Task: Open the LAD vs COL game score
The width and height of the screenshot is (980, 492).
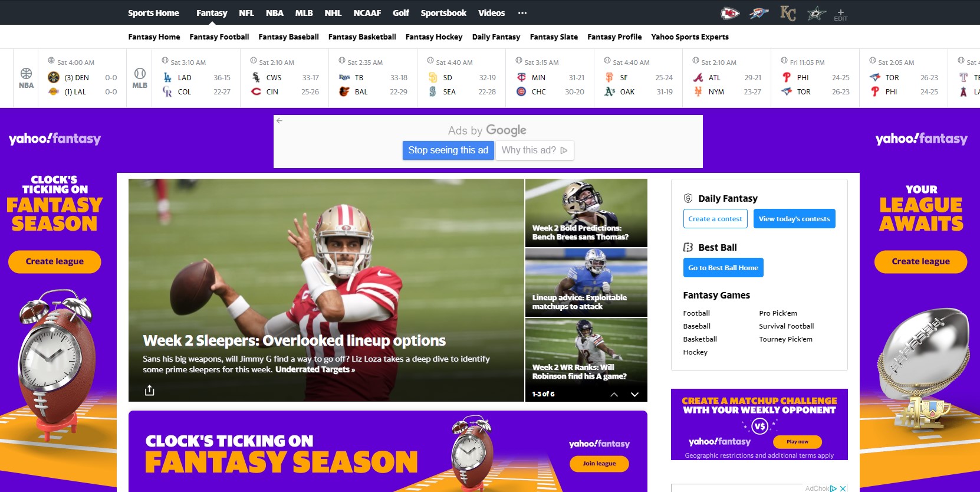Action: tap(196, 78)
